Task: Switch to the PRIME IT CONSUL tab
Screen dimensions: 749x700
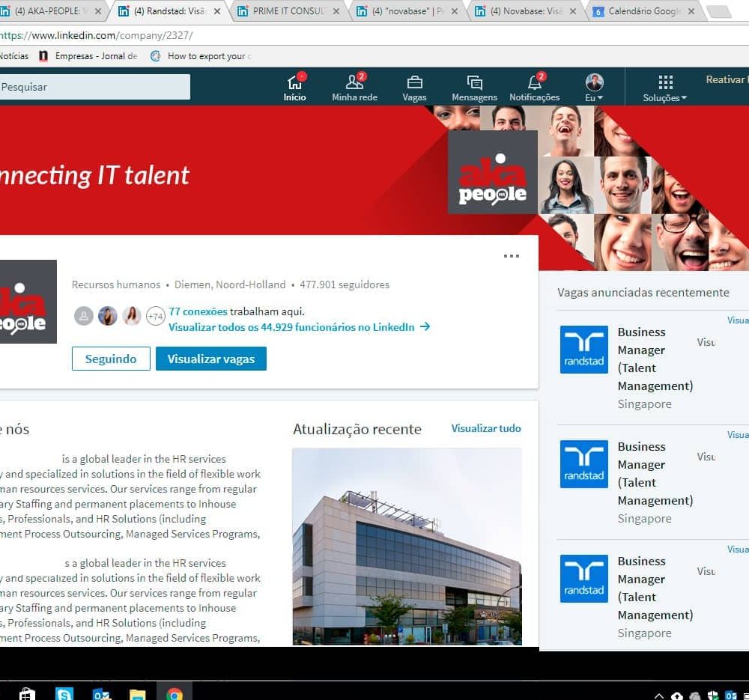Action: point(289,11)
